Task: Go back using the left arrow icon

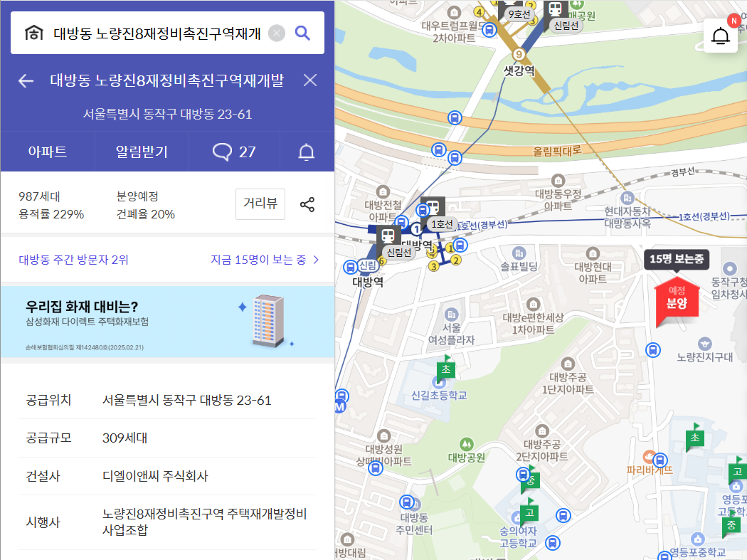Action: [x=26, y=80]
